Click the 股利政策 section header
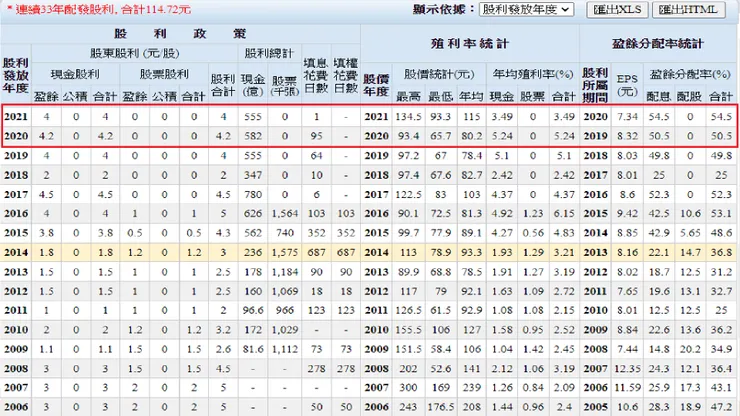Image resolution: width=740 pixels, height=416 pixels. [180, 34]
